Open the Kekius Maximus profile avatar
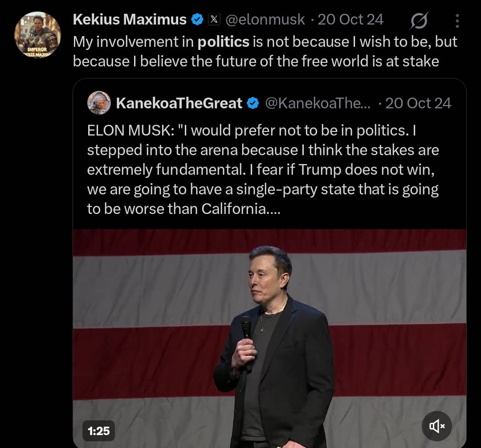481x448 pixels. pos(37,35)
